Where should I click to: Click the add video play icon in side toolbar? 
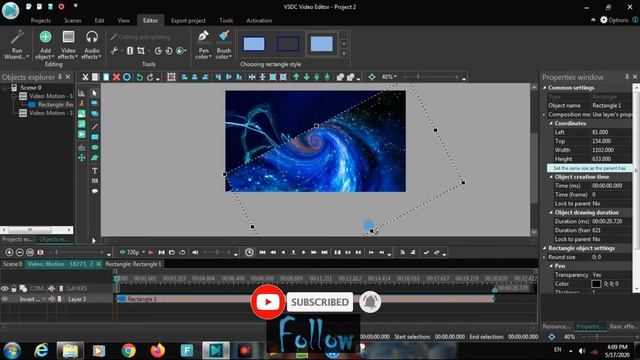pos(82,134)
